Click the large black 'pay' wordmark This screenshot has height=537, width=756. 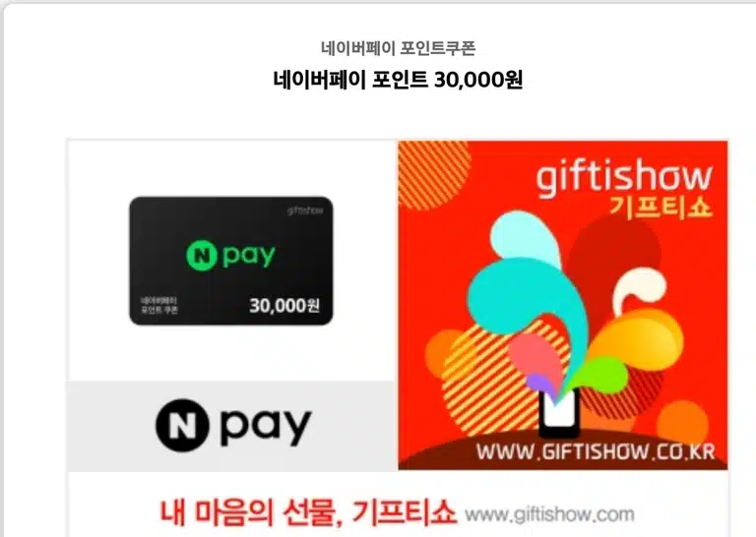(266, 428)
